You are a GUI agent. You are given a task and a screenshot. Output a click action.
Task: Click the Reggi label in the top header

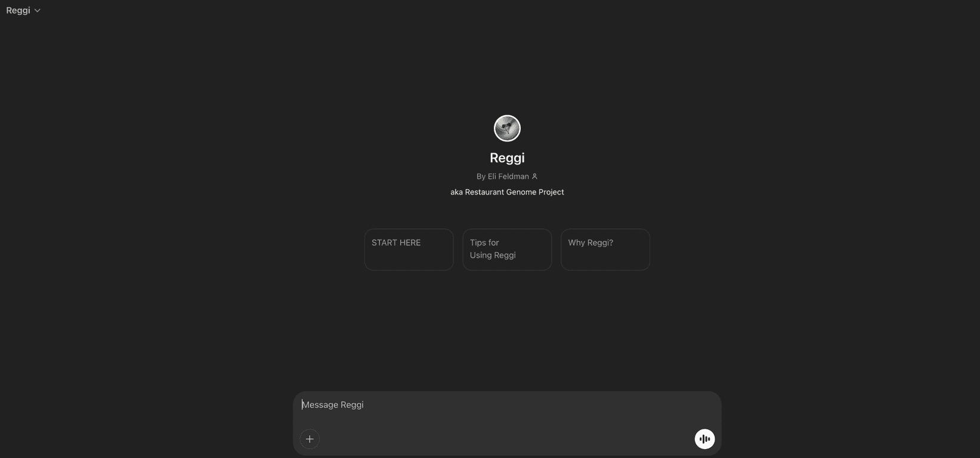[18, 11]
